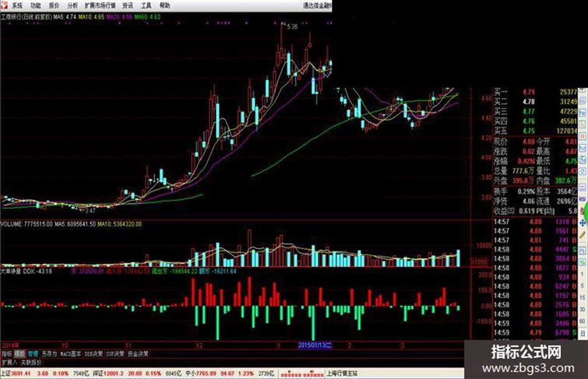
Task: Click the blue four-arrow move icon
Action: (582, 223)
